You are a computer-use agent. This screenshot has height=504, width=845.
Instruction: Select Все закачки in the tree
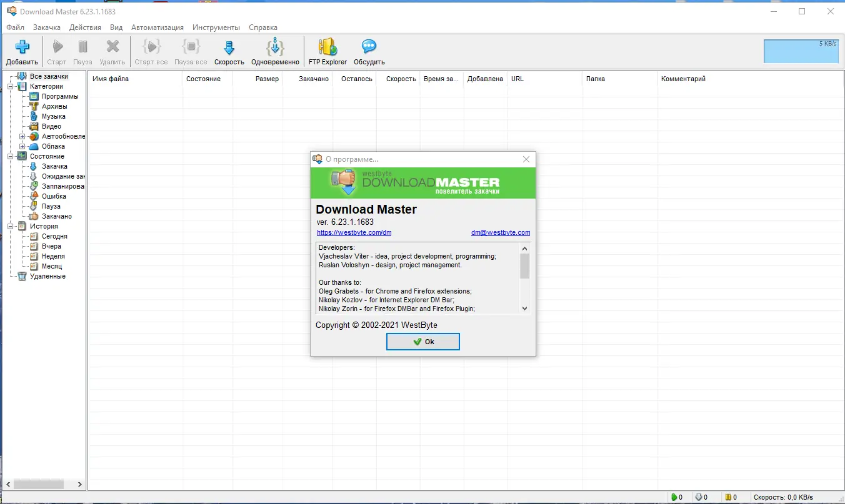coord(49,76)
